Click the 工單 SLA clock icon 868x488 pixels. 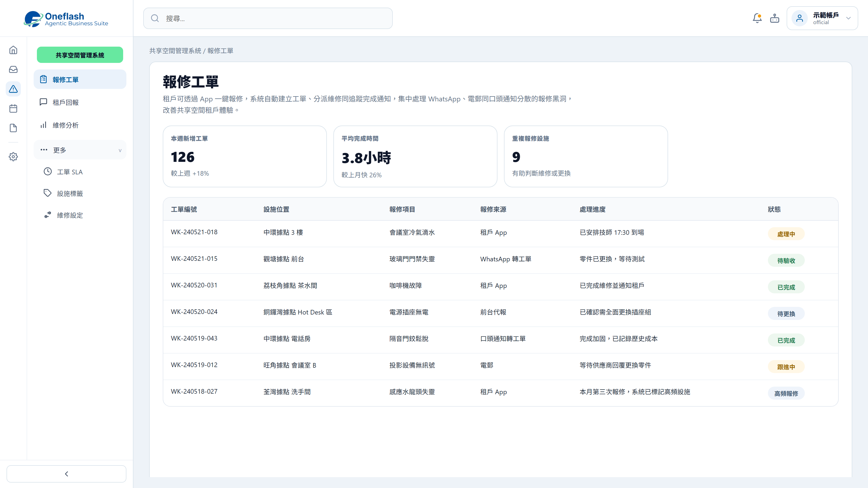point(48,171)
